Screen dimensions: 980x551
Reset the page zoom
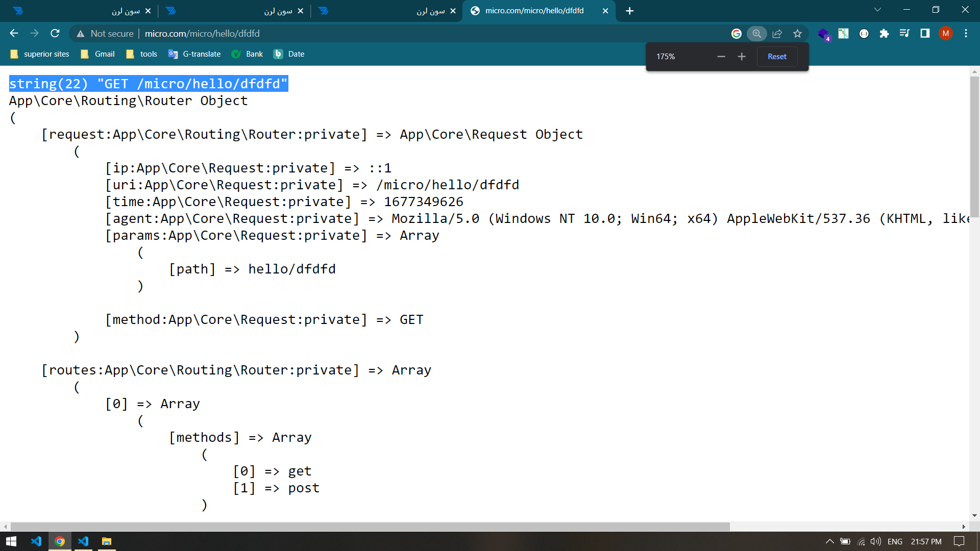pyautogui.click(x=777, y=57)
